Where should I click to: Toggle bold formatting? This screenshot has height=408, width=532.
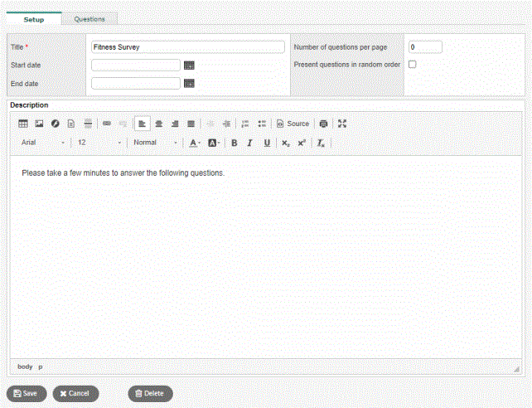235,143
